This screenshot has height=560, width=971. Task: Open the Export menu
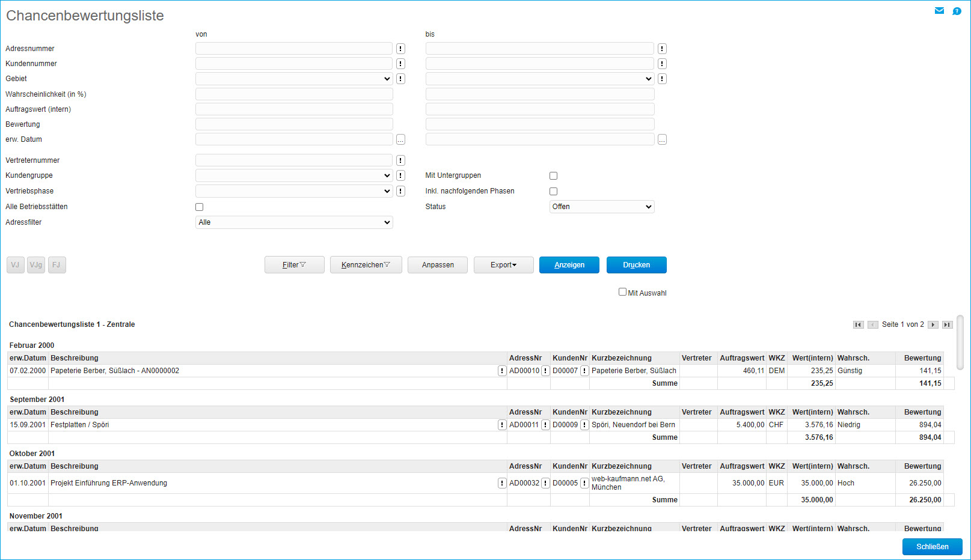click(x=503, y=265)
